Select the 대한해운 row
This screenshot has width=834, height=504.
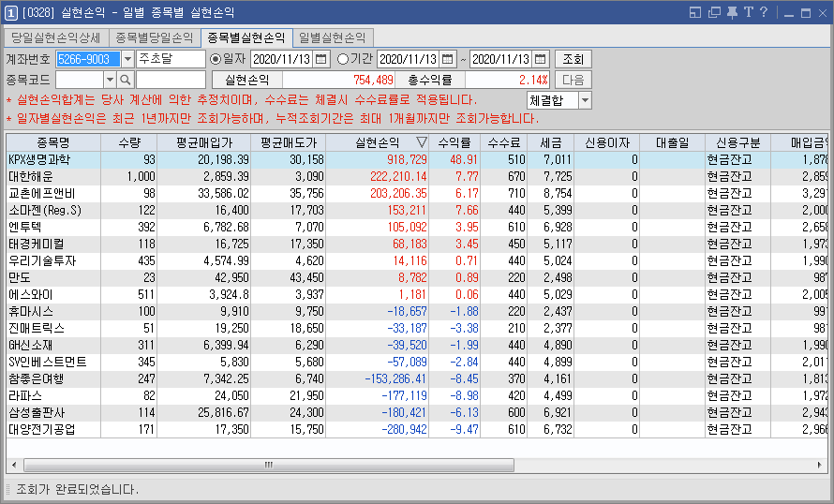tap(417, 176)
